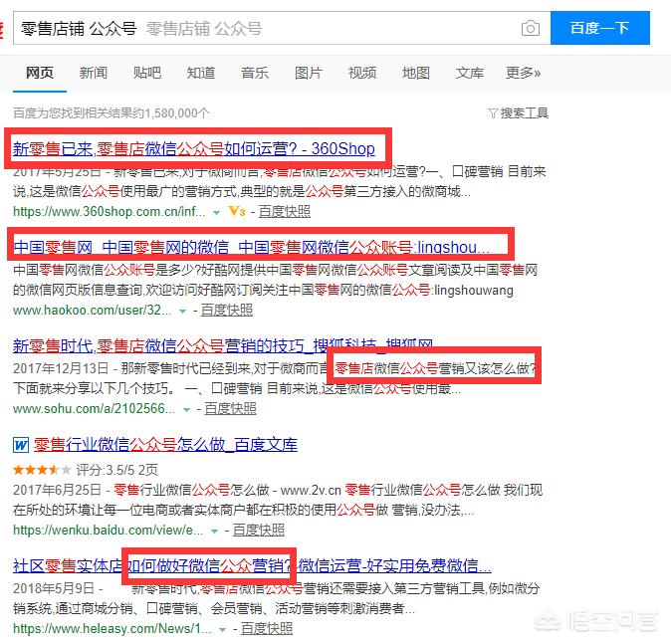Click the 百度一下 search button

tap(600, 28)
